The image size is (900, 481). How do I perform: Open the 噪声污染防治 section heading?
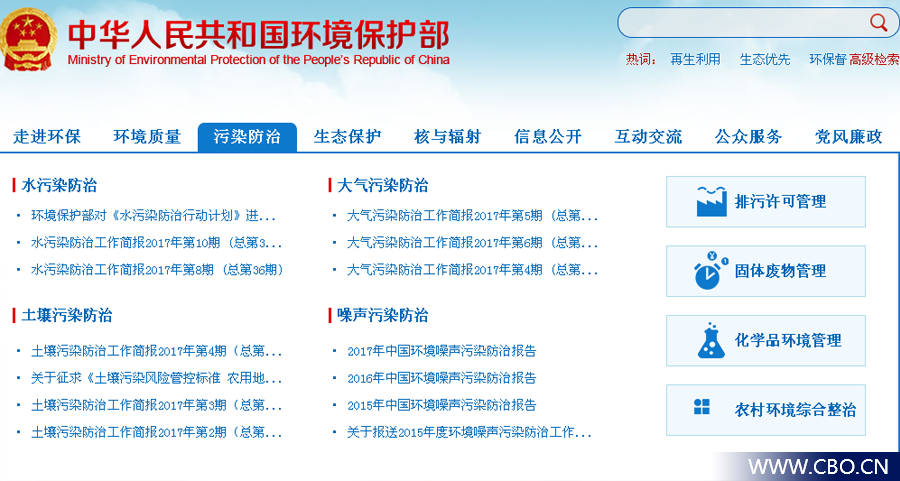coord(383,316)
